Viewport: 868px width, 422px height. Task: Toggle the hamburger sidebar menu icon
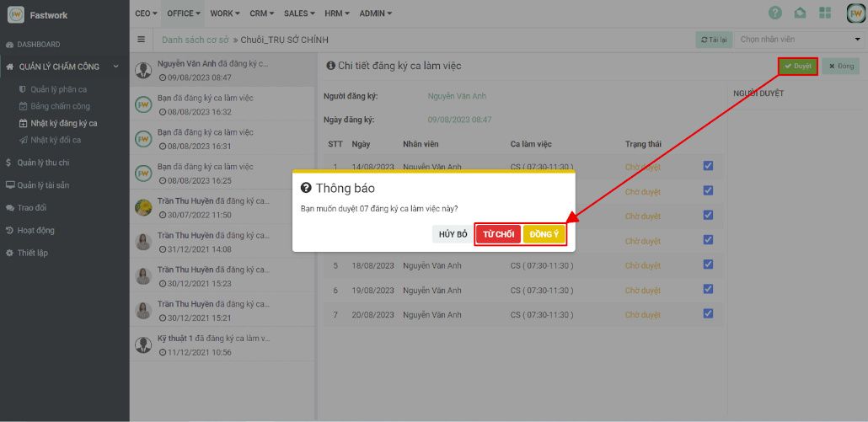click(x=142, y=40)
